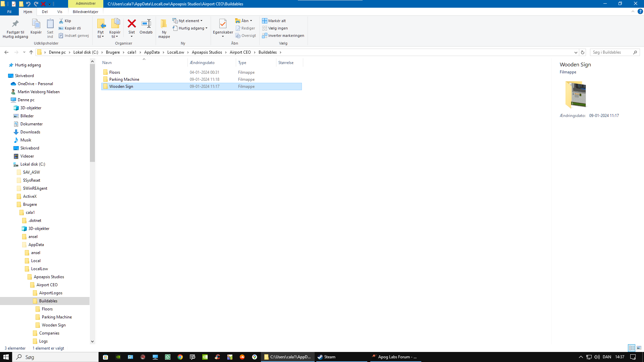Open the Kopiér til copy menu
This screenshot has width=644, height=362.
(x=115, y=29)
